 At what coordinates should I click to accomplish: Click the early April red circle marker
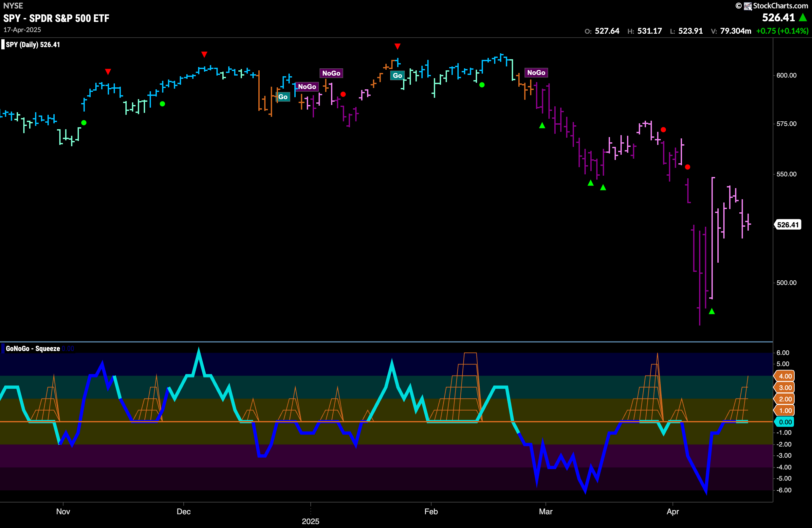pos(688,167)
